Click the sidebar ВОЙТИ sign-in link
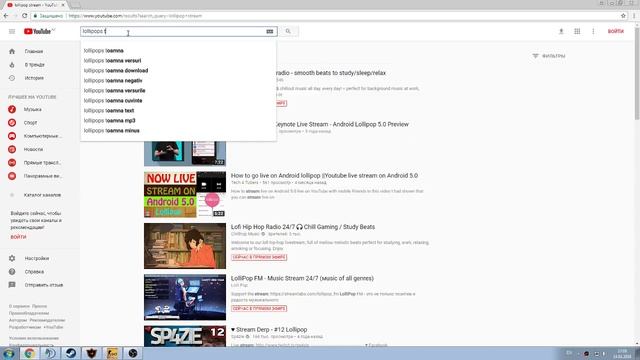 pos(18,237)
